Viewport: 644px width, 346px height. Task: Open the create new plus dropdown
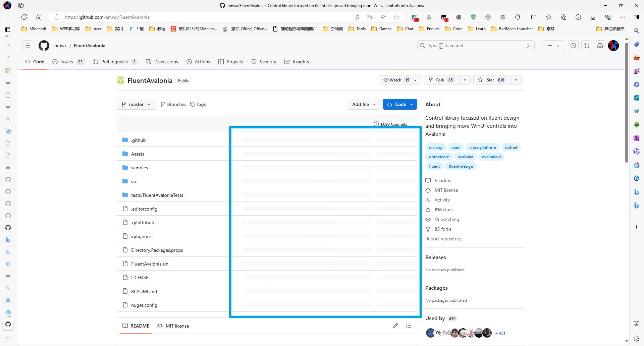[x=554, y=46]
